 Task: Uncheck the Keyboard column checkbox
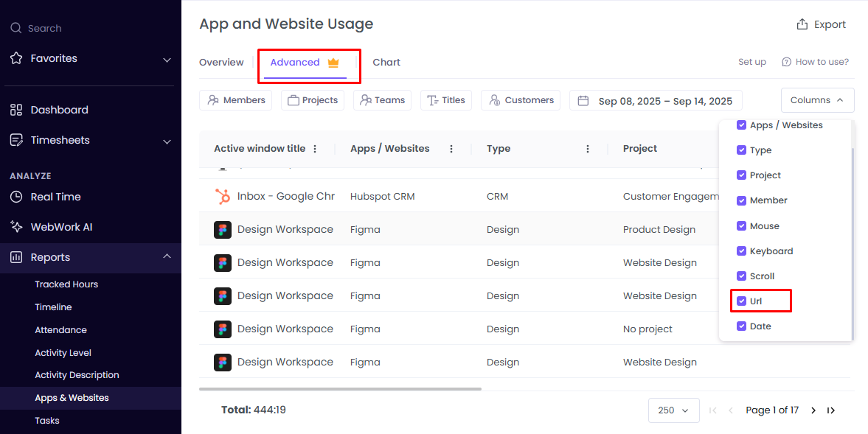(x=741, y=251)
